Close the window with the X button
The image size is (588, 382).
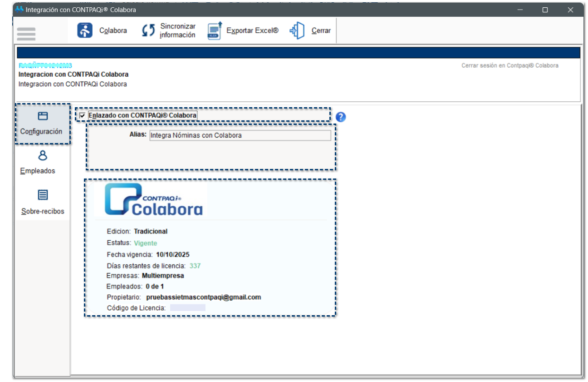(x=570, y=10)
